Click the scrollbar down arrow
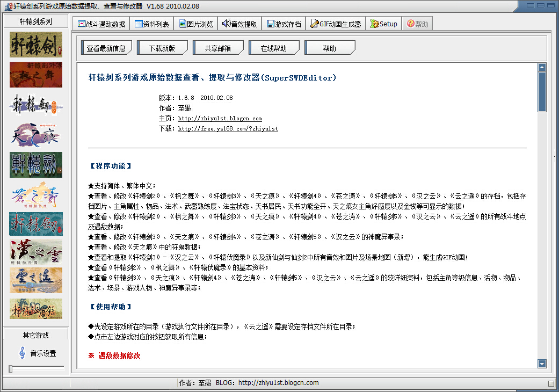The height and width of the screenshot is (392, 559). tap(542, 364)
